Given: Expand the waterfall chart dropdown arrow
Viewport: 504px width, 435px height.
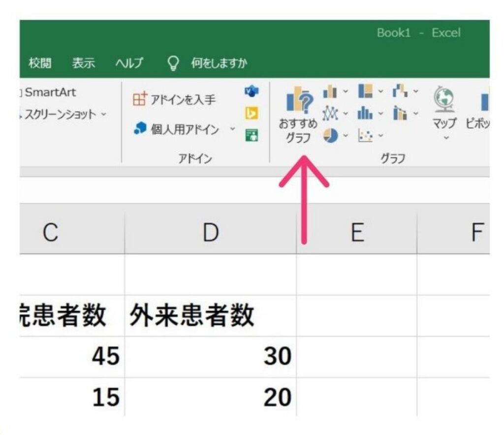Looking at the screenshot, I should (x=415, y=92).
